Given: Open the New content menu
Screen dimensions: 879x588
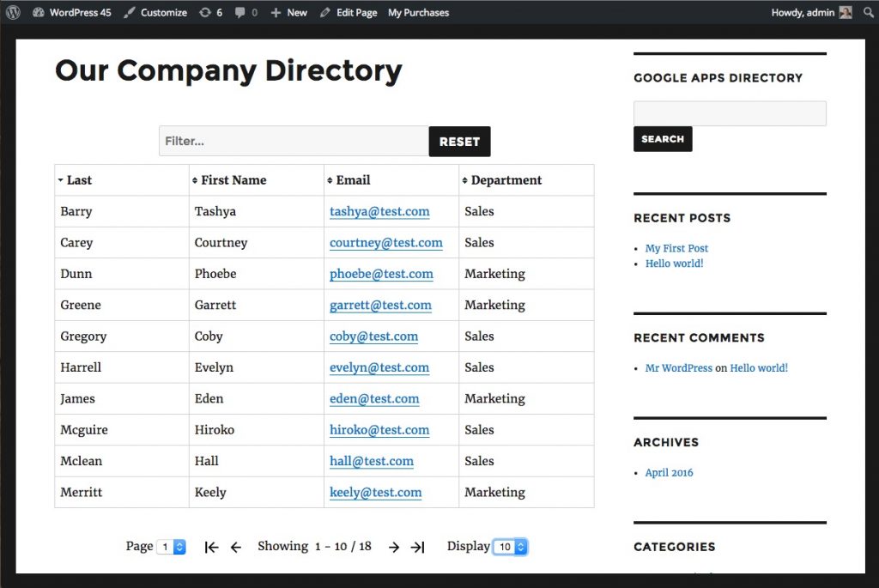Looking at the screenshot, I should click(288, 12).
